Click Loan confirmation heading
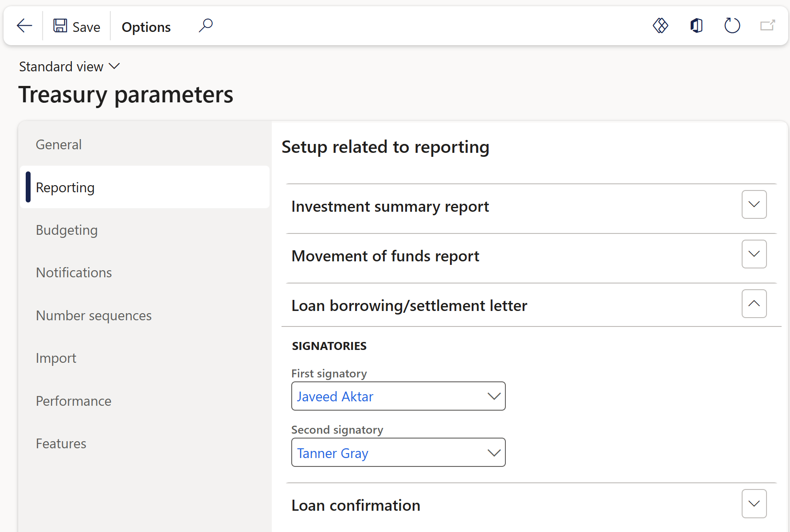 point(356,505)
